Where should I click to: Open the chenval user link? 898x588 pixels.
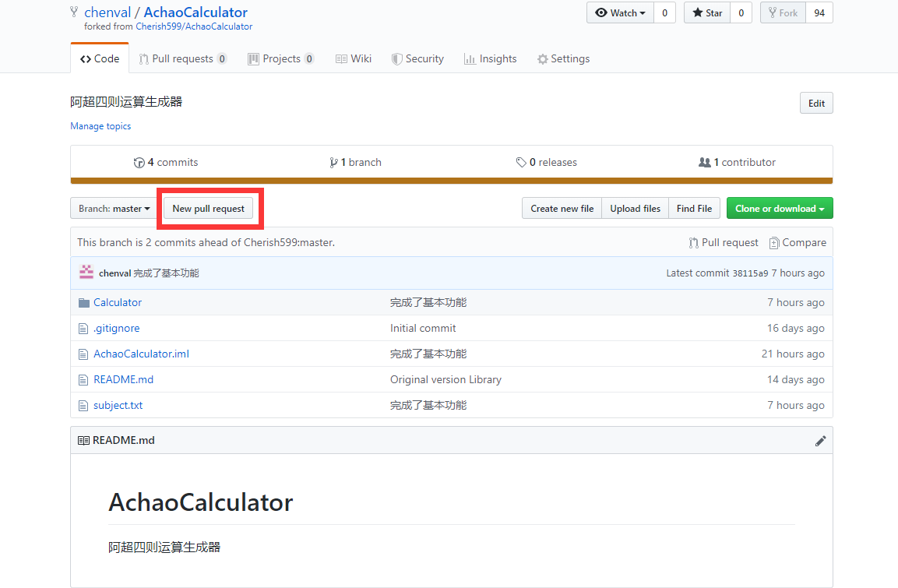point(107,12)
